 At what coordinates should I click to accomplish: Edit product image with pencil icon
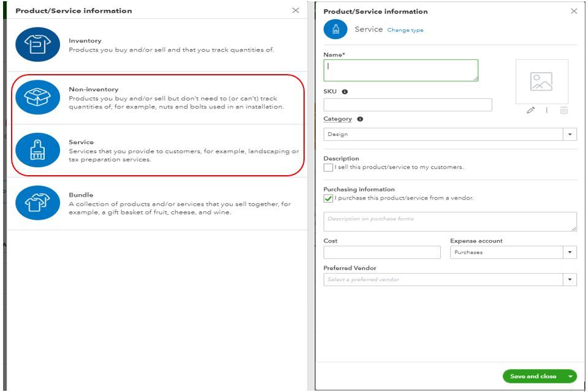pyautogui.click(x=530, y=110)
